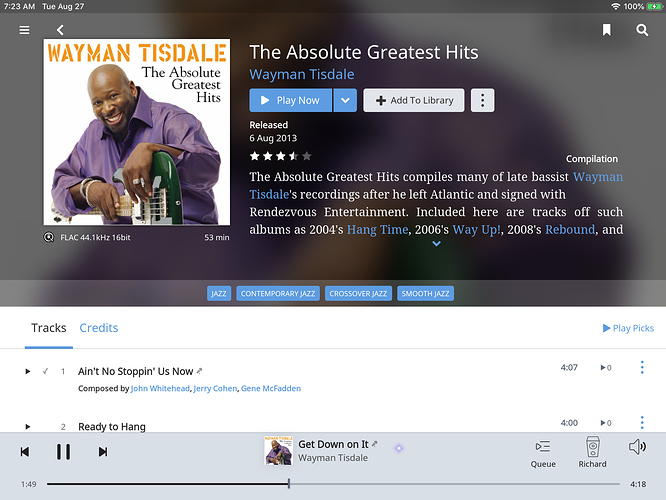Open the Smooth Jazz genre tag

click(x=425, y=294)
